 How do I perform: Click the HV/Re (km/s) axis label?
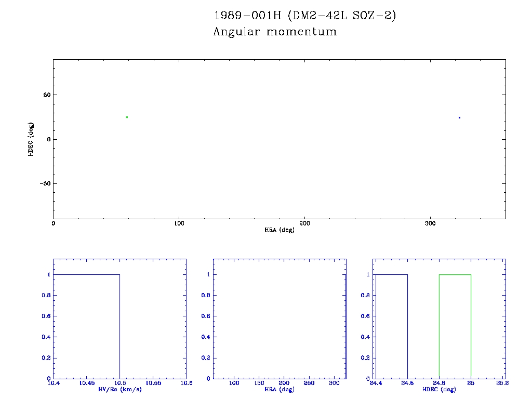coord(119,389)
